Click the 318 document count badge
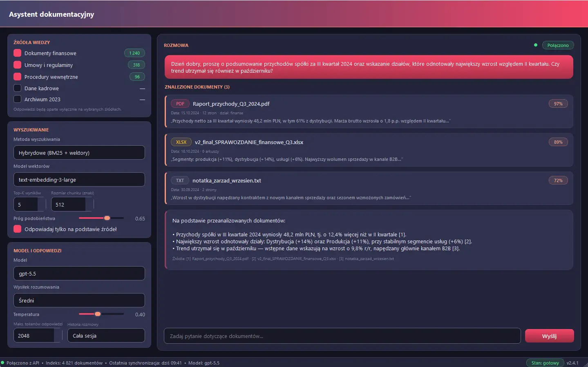 136,65
